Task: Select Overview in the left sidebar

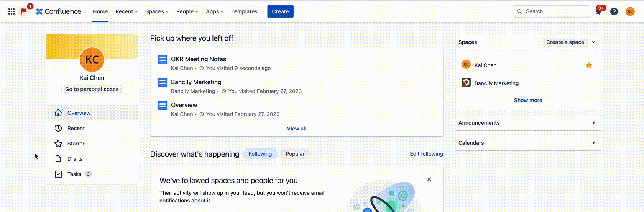Action: click(92, 113)
